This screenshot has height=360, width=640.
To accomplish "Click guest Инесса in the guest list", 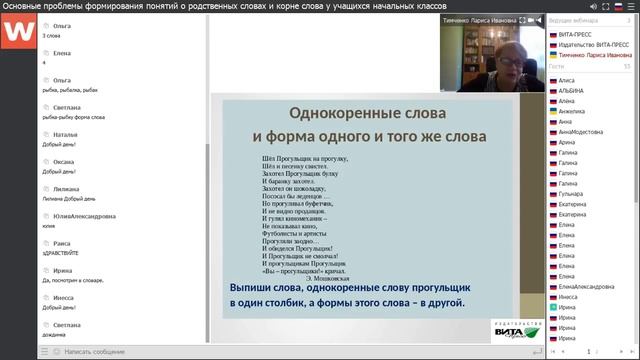I will (x=568, y=297).
